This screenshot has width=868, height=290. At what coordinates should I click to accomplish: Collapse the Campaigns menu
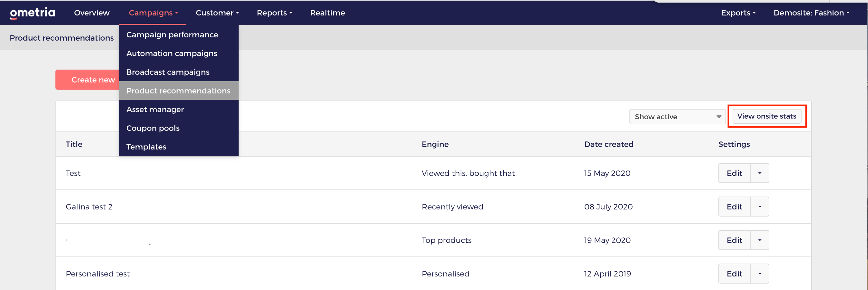coord(153,13)
